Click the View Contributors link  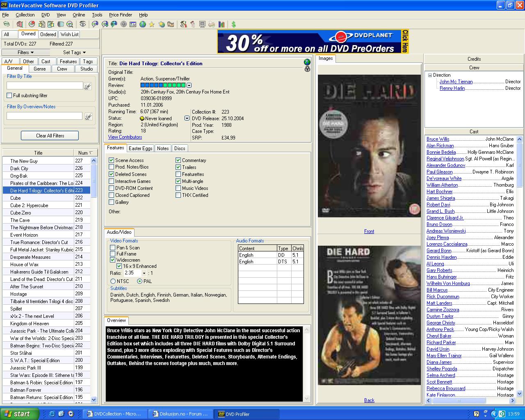pyautogui.click(x=125, y=137)
